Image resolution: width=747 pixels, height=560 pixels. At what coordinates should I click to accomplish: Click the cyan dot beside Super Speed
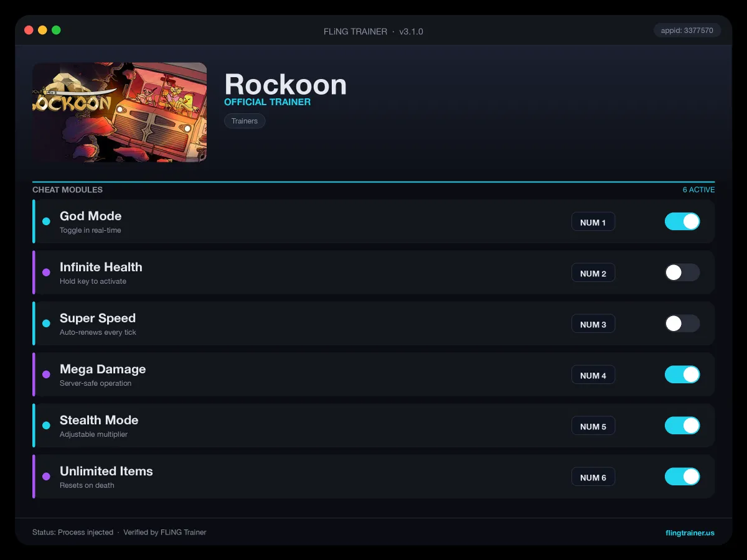pyautogui.click(x=46, y=324)
